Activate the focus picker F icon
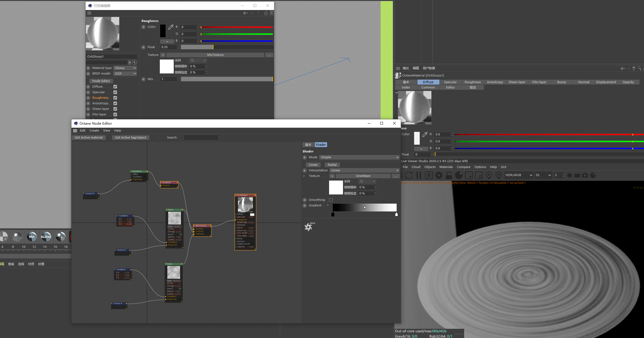This screenshot has width=644, height=338. tap(489, 175)
